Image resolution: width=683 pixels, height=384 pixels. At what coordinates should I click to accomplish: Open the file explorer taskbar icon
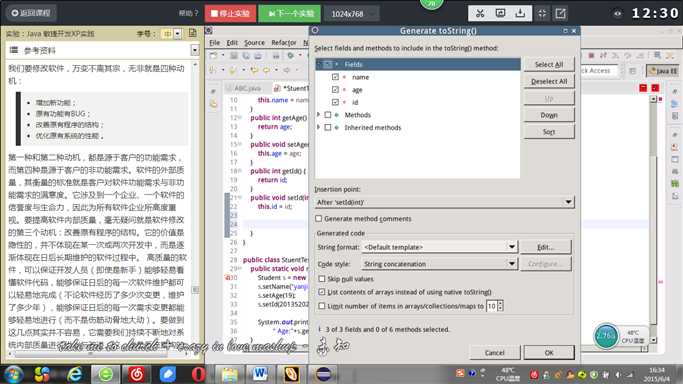coord(229,374)
